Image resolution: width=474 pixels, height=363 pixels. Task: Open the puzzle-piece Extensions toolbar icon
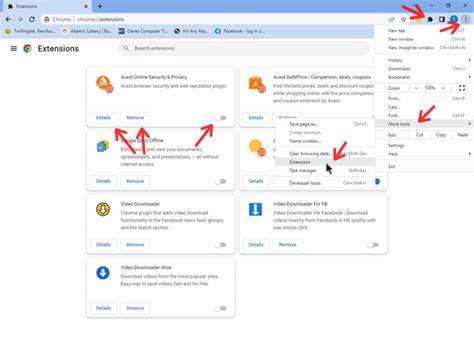tap(430, 19)
